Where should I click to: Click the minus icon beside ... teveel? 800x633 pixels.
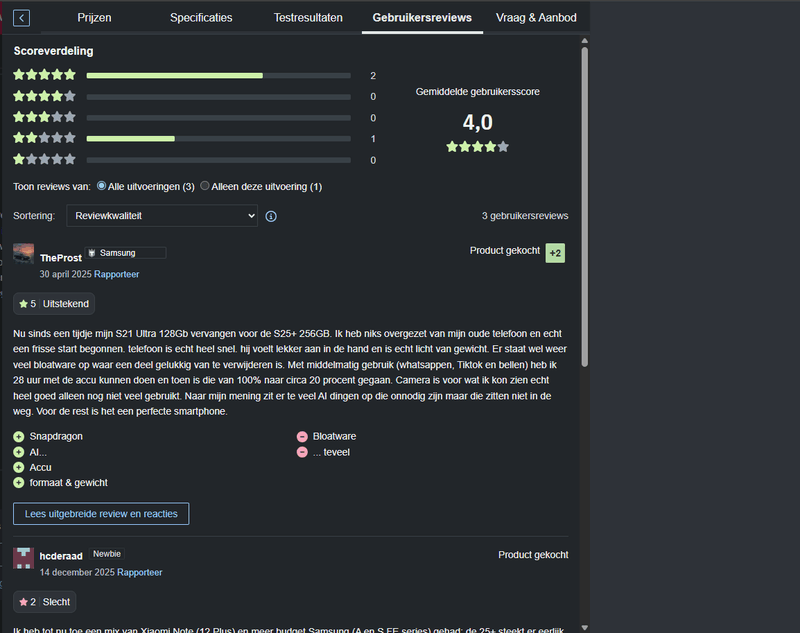pyautogui.click(x=302, y=452)
